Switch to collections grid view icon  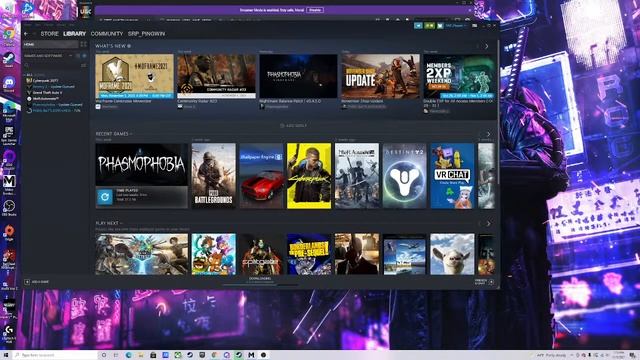coord(84,44)
